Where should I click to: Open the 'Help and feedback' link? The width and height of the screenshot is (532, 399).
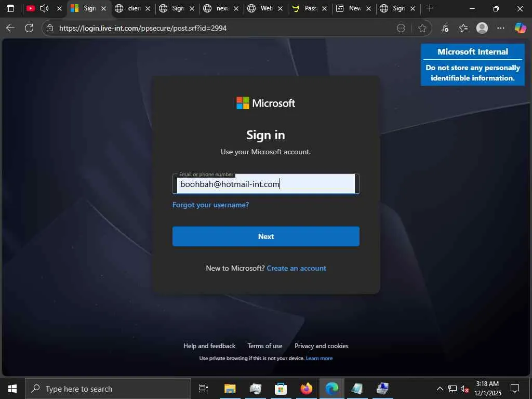209,346
